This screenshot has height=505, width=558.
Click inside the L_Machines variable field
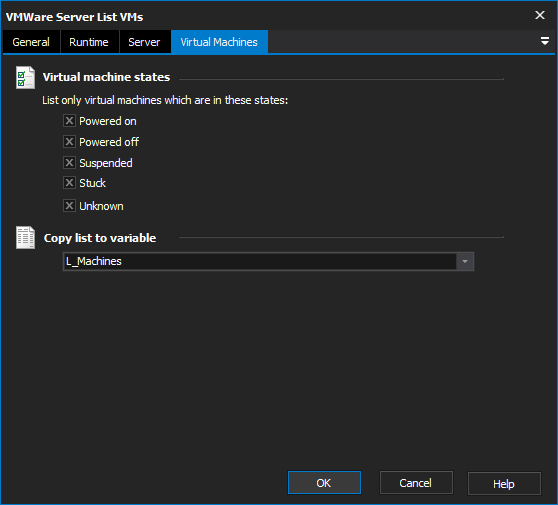pos(260,262)
